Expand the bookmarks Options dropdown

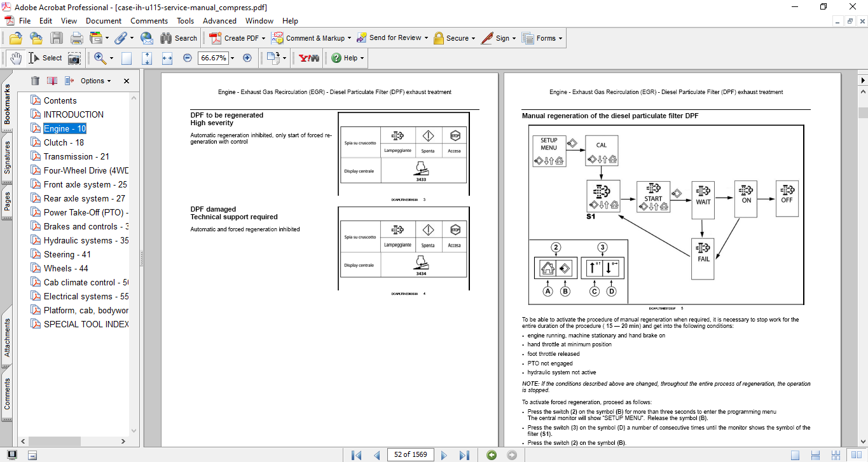[95, 81]
